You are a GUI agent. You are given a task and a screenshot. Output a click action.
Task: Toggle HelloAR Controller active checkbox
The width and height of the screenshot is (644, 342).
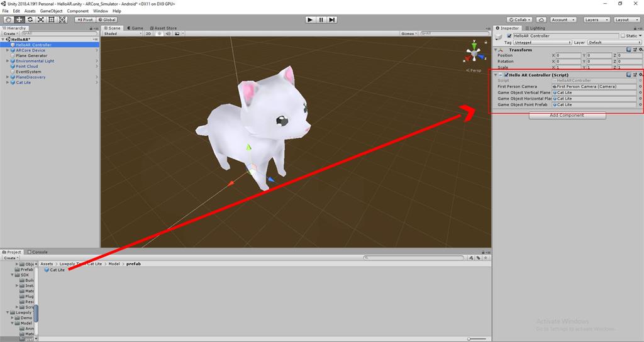coord(509,36)
